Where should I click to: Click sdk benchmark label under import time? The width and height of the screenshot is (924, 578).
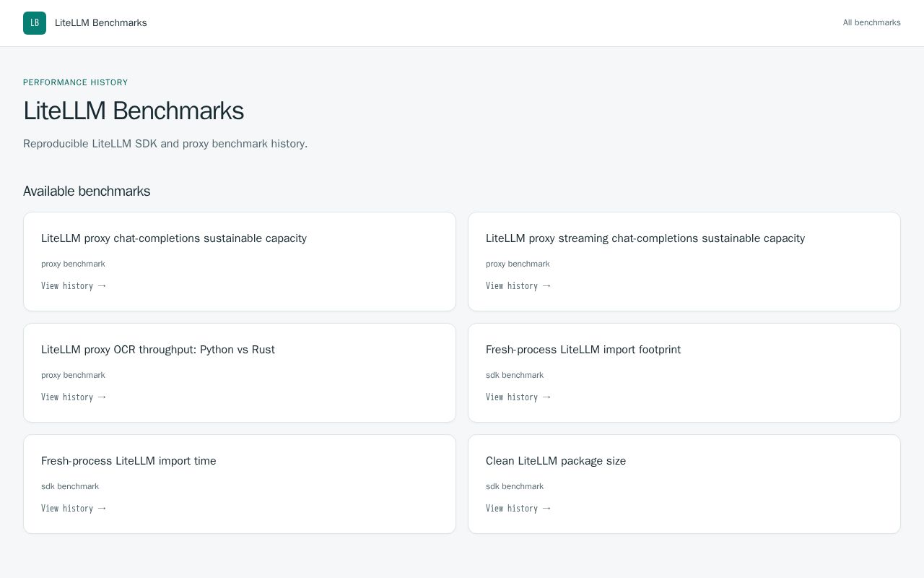pyautogui.click(x=70, y=486)
